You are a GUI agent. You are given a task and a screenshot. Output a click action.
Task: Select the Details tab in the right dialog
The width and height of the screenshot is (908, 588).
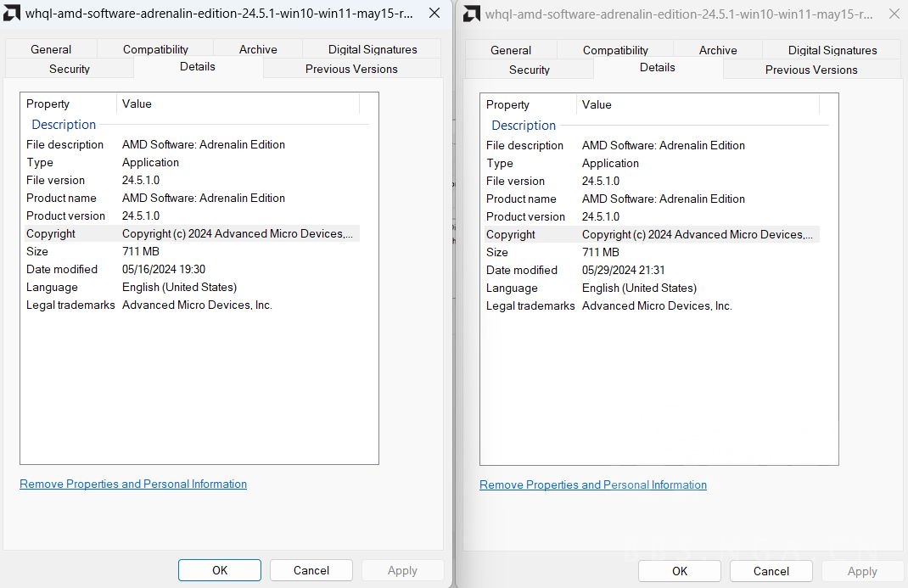pyautogui.click(x=658, y=68)
